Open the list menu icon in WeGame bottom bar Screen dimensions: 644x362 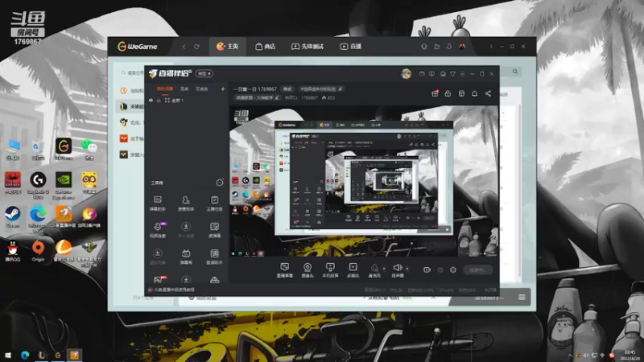coord(522,297)
